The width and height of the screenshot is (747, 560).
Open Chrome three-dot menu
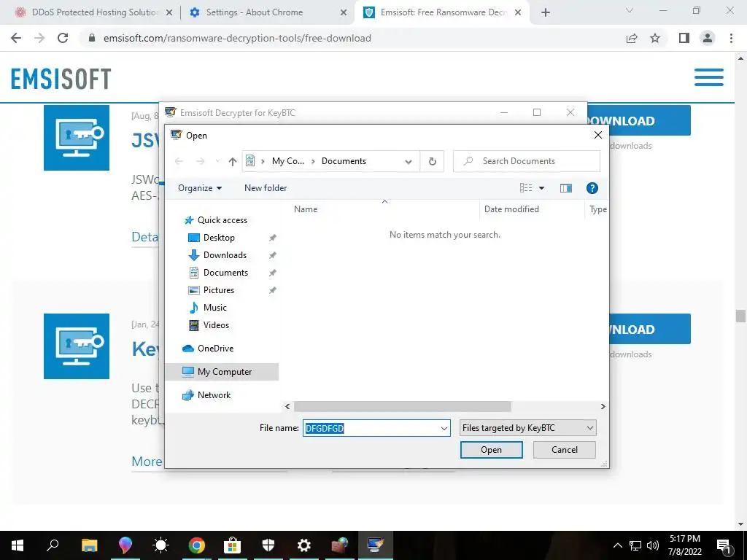tap(731, 38)
